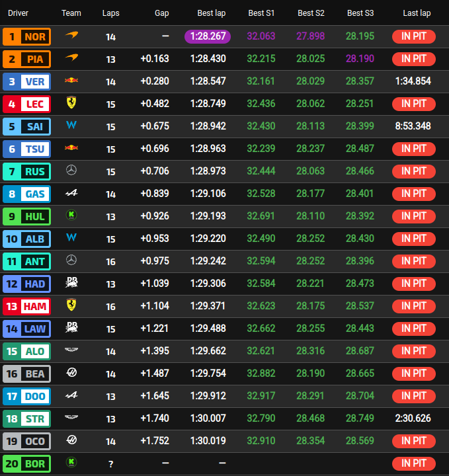
Task: Click the Williams W logo beside SAI
Action: (x=71, y=125)
